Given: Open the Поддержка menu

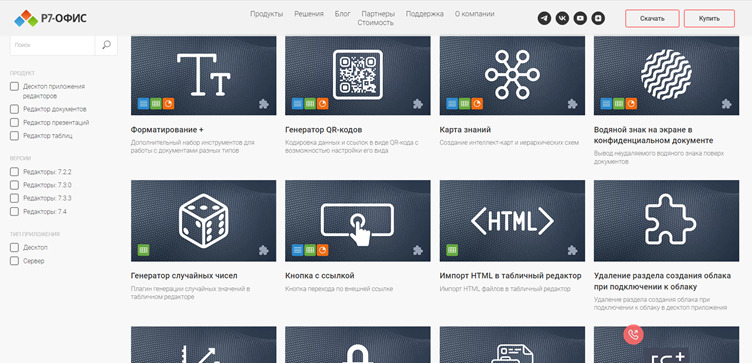Looking at the screenshot, I should [x=424, y=14].
